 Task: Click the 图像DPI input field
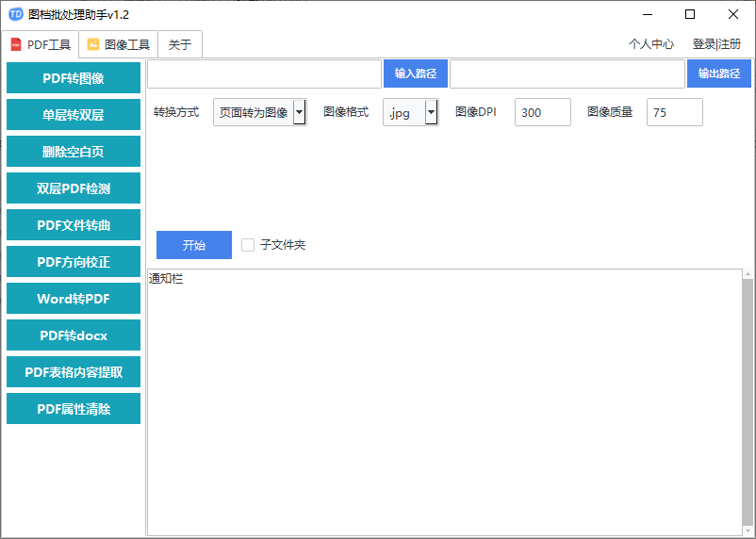[542, 112]
